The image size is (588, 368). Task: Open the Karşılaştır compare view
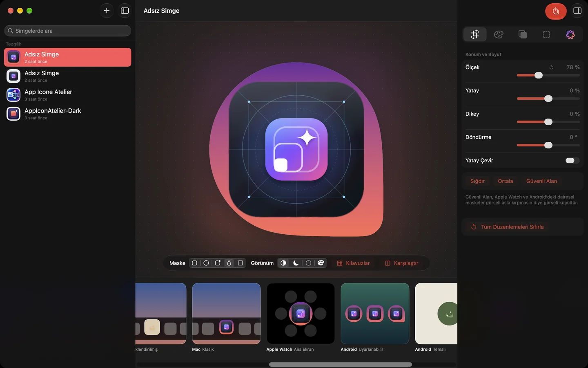coord(402,263)
